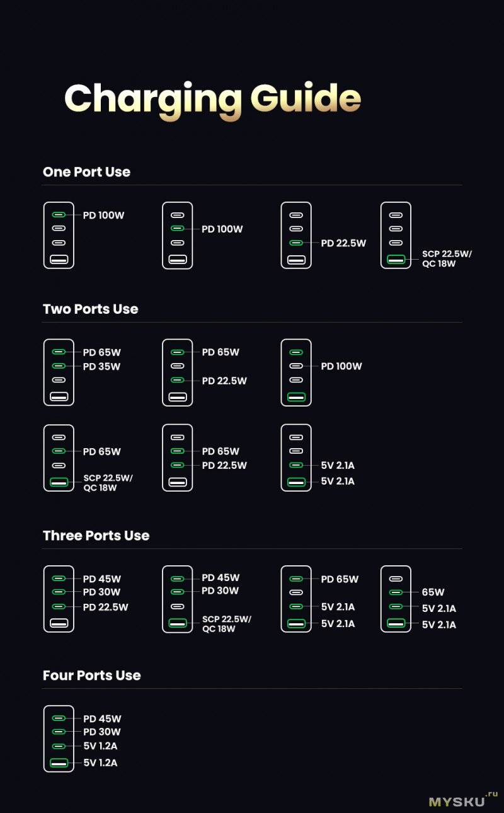Select the One Port Use heading
Screen dimensions: 504x813
click(x=86, y=172)
